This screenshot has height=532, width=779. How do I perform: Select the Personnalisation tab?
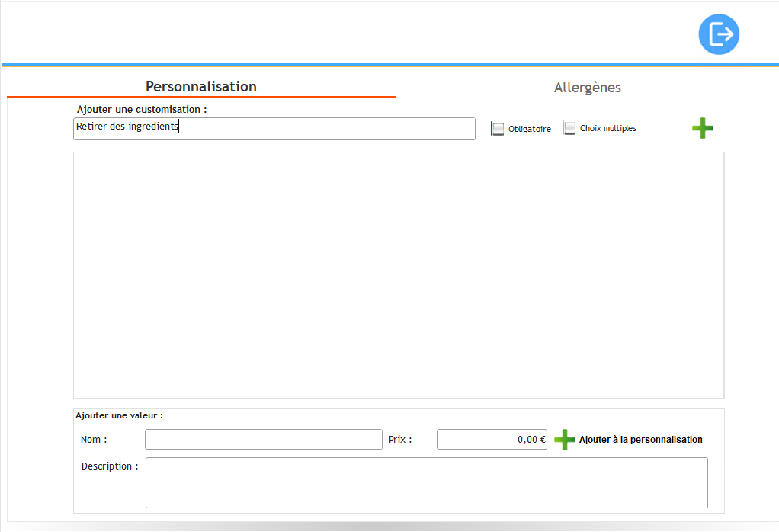(201, 86)
